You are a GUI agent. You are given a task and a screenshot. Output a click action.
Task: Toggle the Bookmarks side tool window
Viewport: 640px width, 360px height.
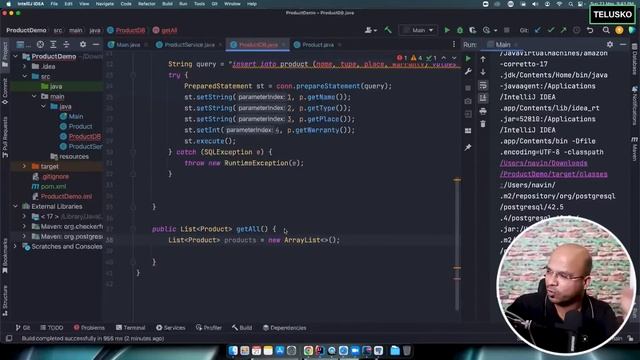pos(5,256)
